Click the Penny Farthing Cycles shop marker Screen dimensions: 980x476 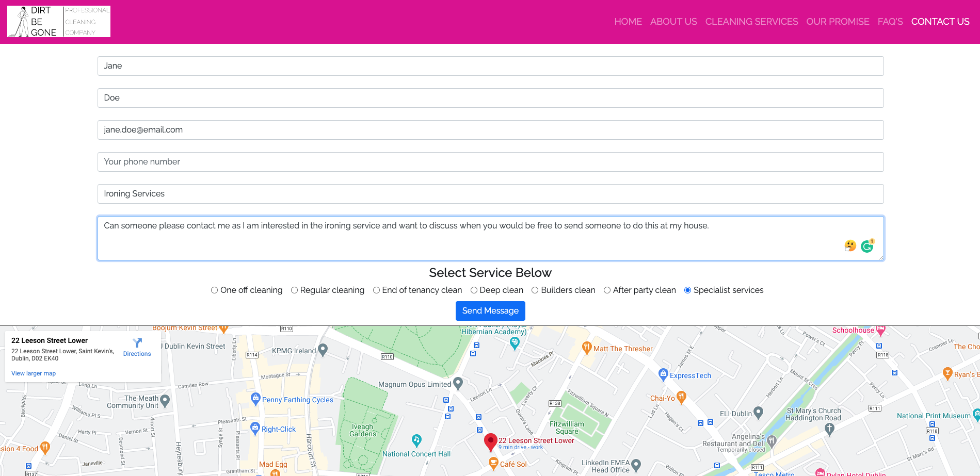[255, 399]
